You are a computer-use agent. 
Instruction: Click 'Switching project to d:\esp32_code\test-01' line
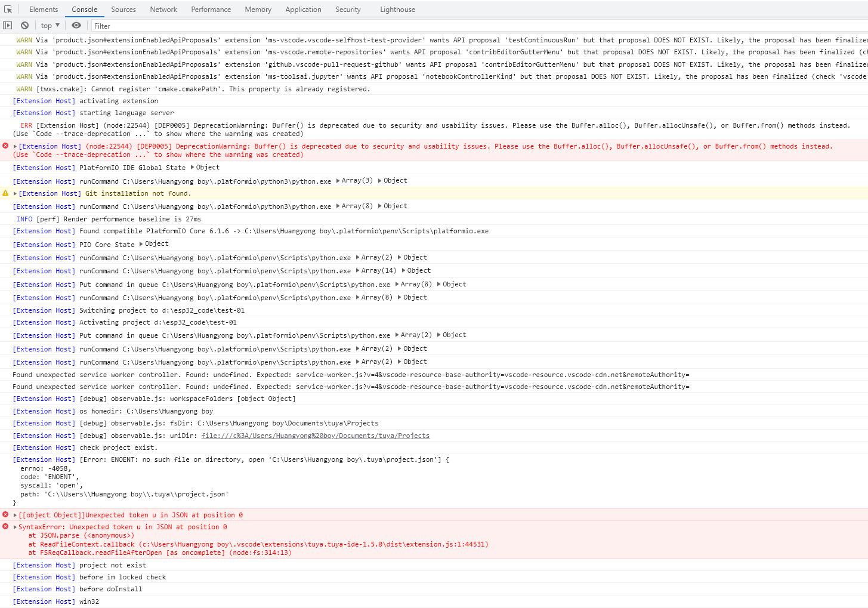coord(162,310)
